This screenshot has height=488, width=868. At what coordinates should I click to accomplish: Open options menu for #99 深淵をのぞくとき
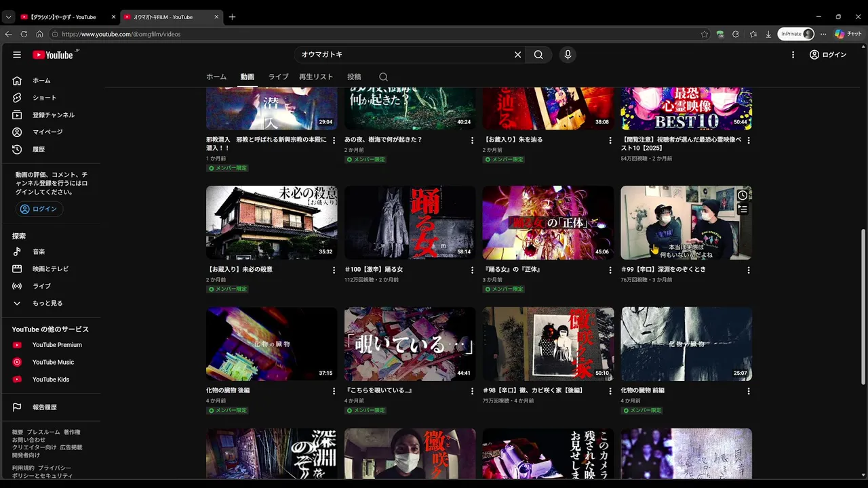click(749, 270)
